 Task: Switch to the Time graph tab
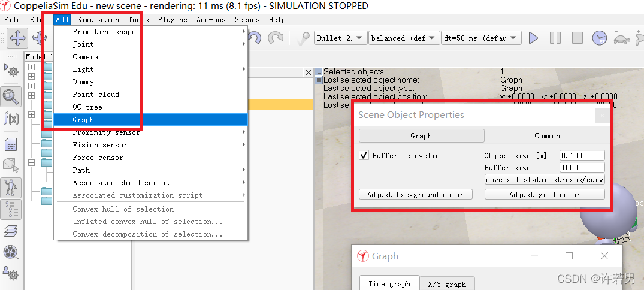[389, 284]
